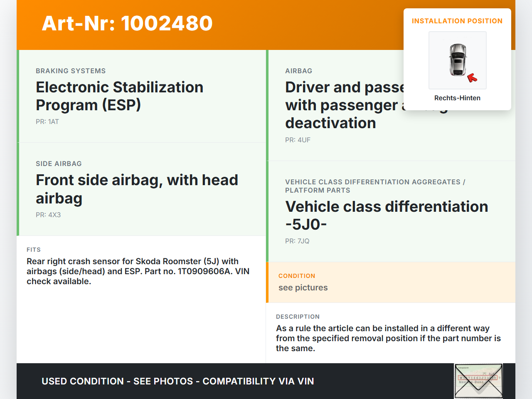The width and height of the screenshot is (532, 399).
Task: Click the AIRBAG category label
Action: (298, 71)
